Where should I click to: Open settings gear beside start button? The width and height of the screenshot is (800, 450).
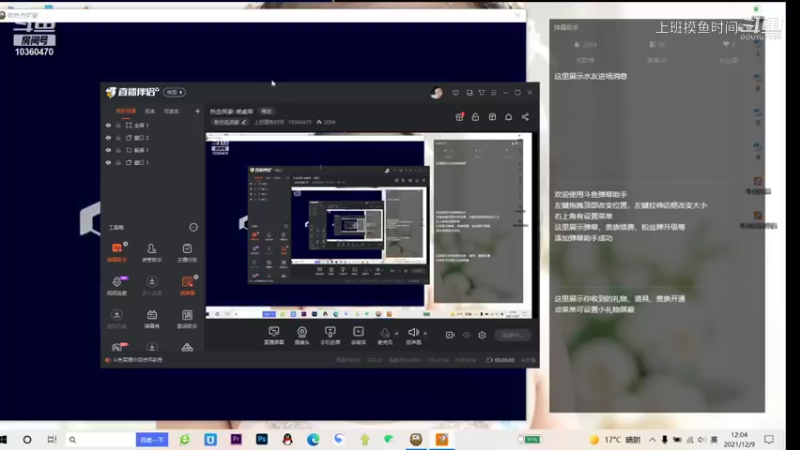pos(482,335)
